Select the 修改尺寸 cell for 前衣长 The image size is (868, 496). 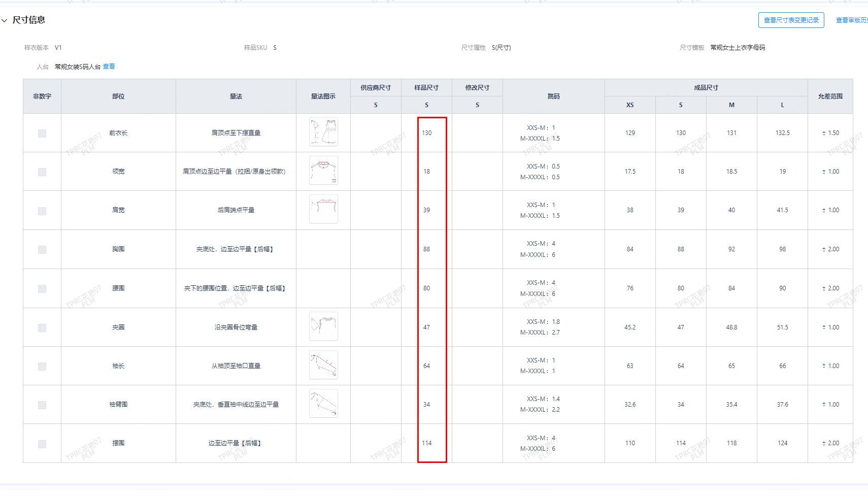coord(477,133)
